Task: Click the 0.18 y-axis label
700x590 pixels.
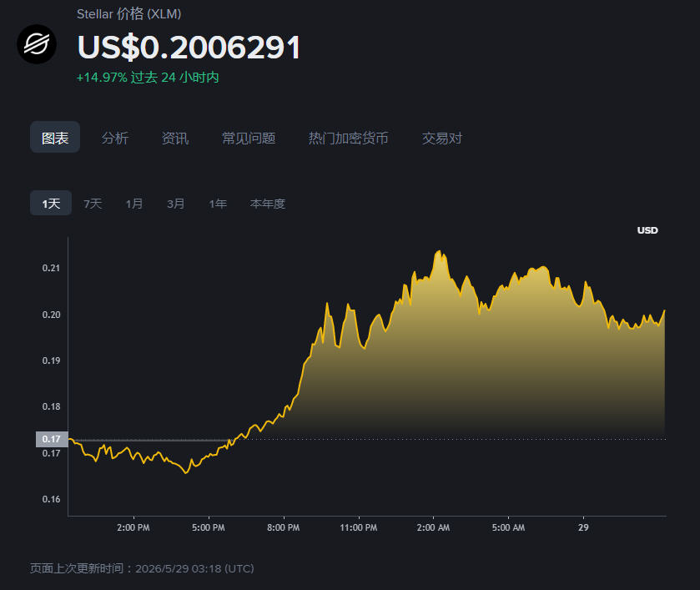Action: tap(52, 406)
